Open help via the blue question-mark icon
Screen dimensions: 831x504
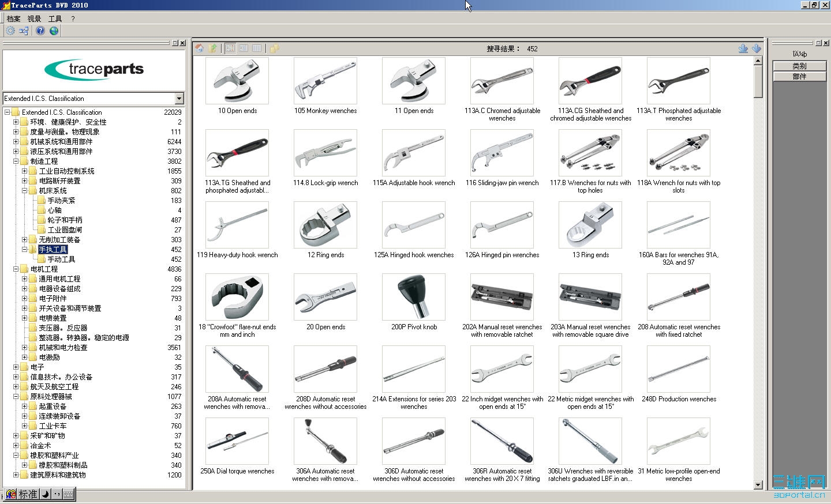40,31
